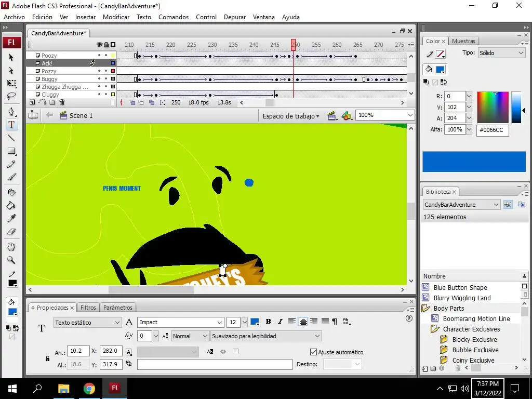Toggle Onion Skin button in timeline

tap(132, 102)
